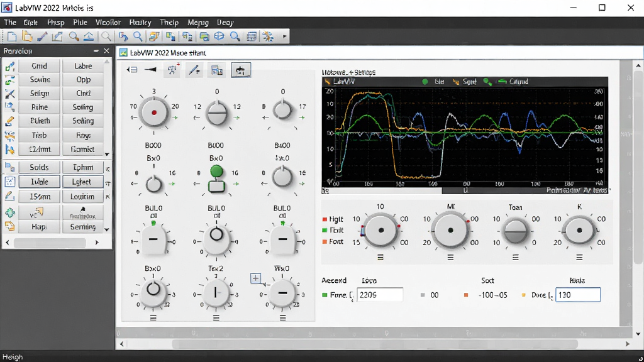Click the knob with the red center dot
Screen dimensions: 644x362
(x=153, y=112)
